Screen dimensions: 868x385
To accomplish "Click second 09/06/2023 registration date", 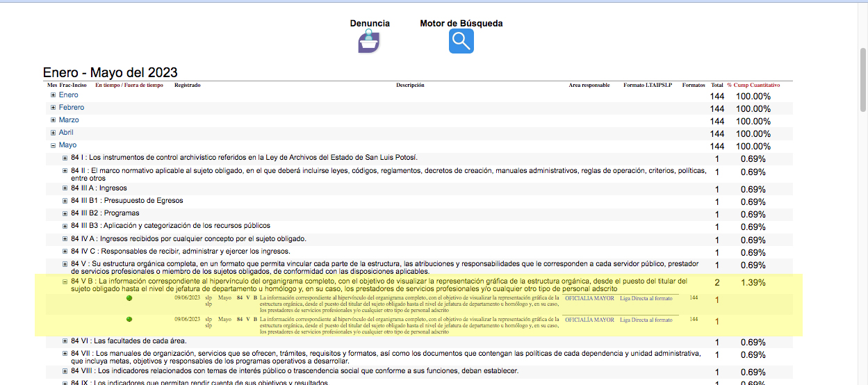I will (187, 319).
